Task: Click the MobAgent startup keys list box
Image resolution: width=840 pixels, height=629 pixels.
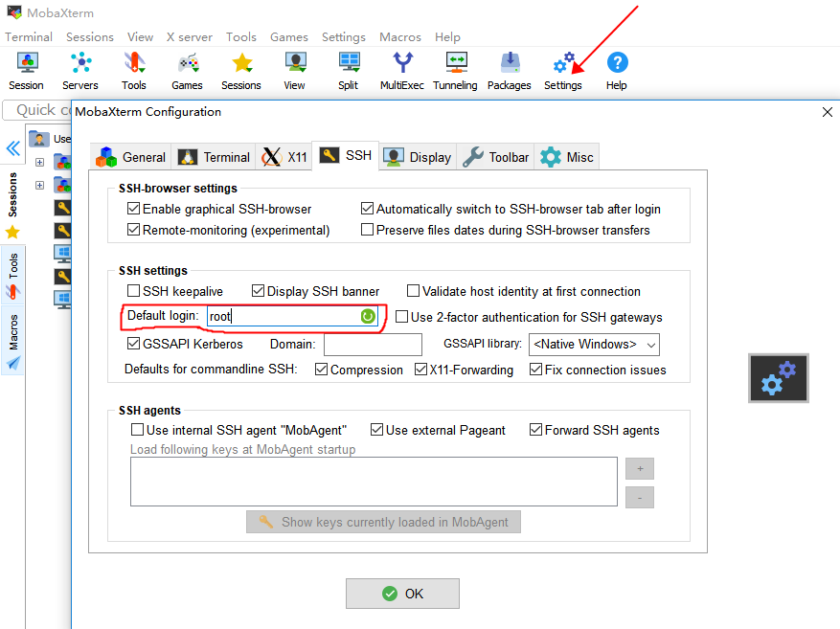Action: click(374, 482)
